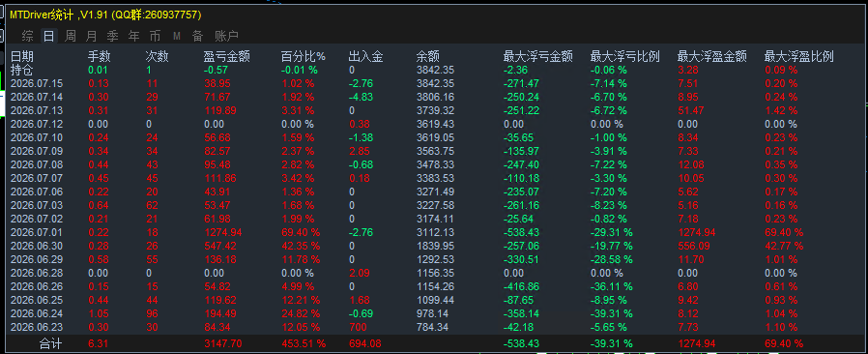
Task: Open the 季 quarterly tab
Action: pos(112,37)
